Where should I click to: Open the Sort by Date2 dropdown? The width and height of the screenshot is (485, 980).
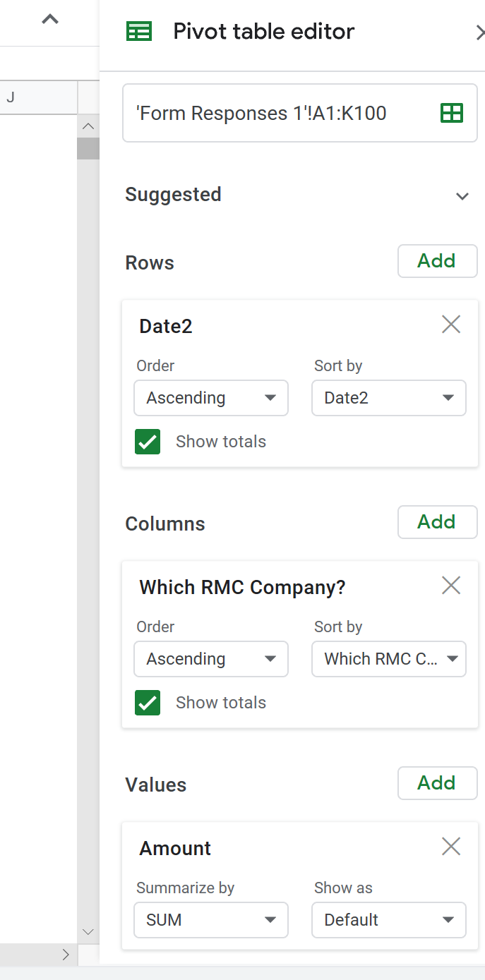point(388,398)
